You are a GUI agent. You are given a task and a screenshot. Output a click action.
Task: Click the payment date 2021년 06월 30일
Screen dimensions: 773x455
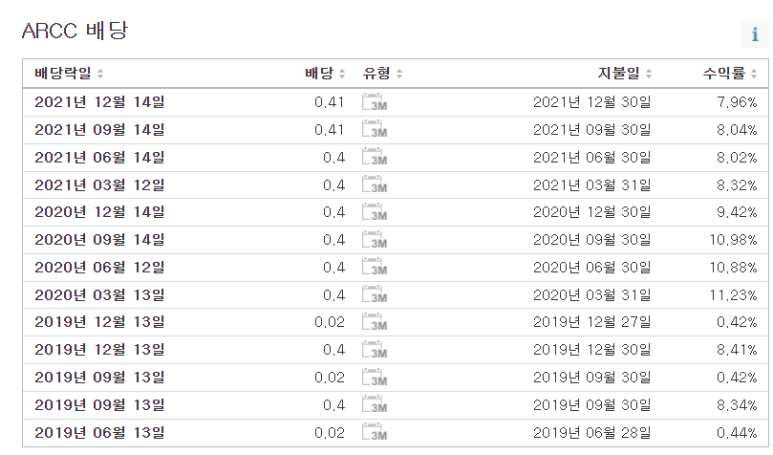click(x=592, y=157)
